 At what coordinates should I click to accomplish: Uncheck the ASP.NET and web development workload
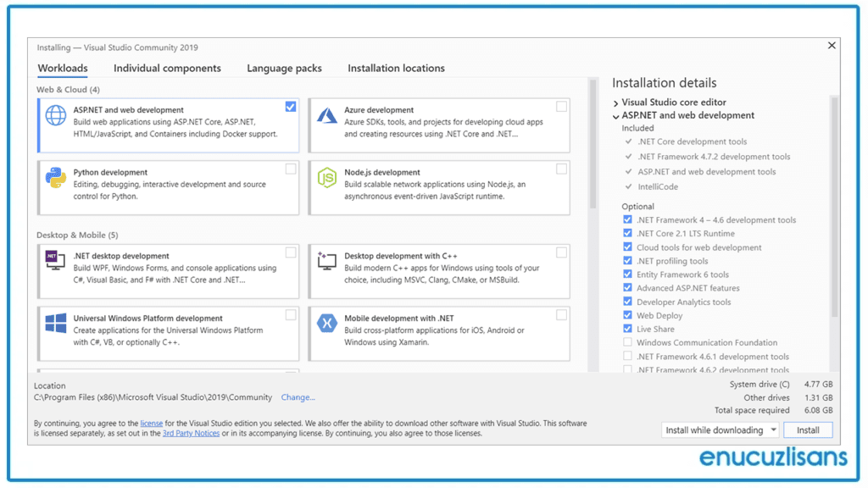[x=291, y=106]
